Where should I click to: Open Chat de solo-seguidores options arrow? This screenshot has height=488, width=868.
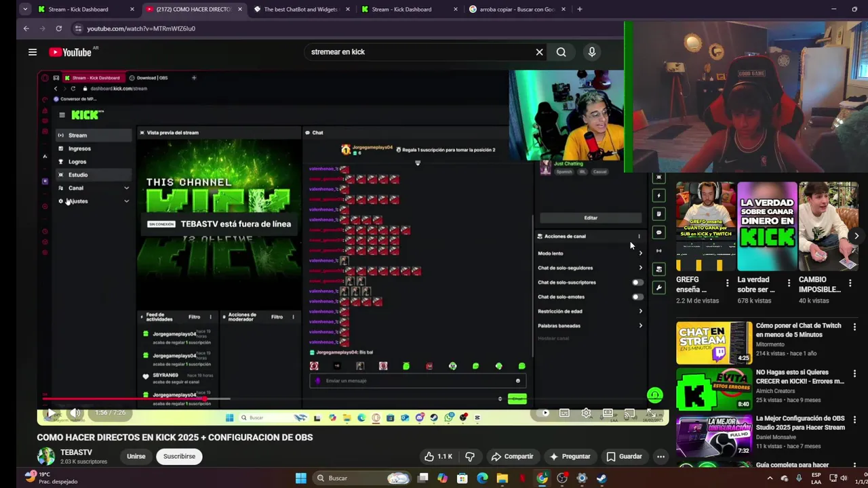click(x=640, y=268)
